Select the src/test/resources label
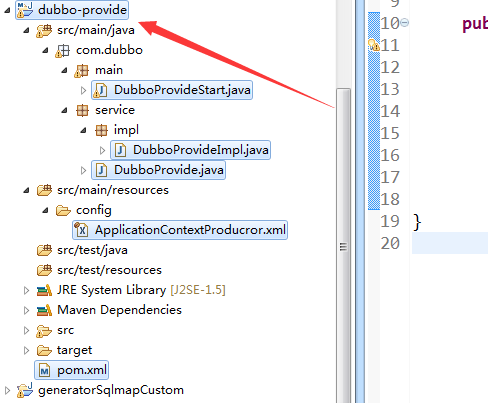488x403 pixels. pos(109,270)
